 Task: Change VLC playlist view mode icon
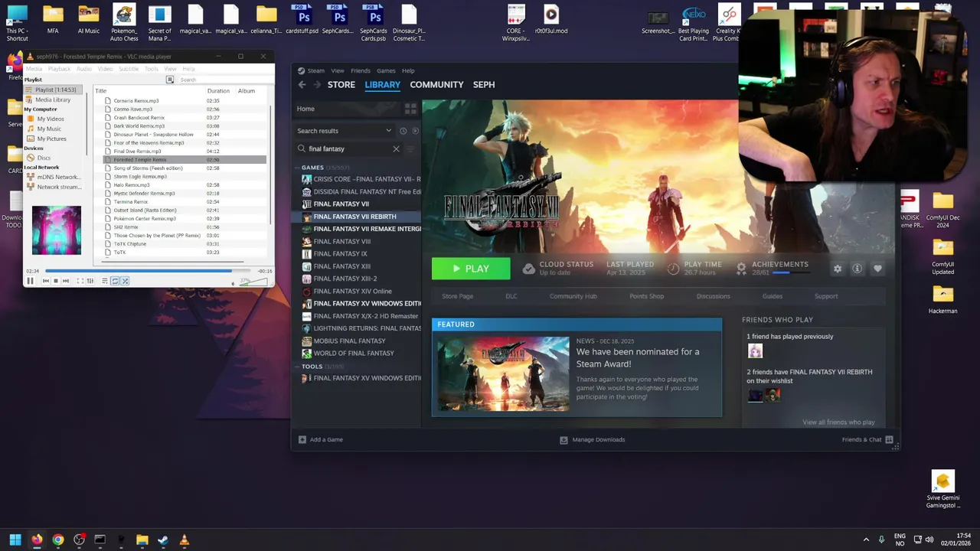(x=170, y=80)
